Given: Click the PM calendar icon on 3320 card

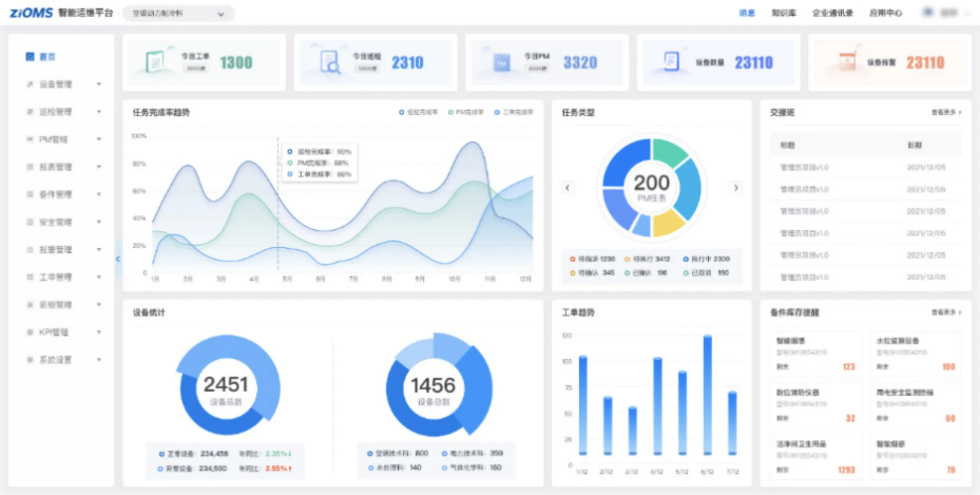Looking at the screenshot, I should (x=501, y=62).
